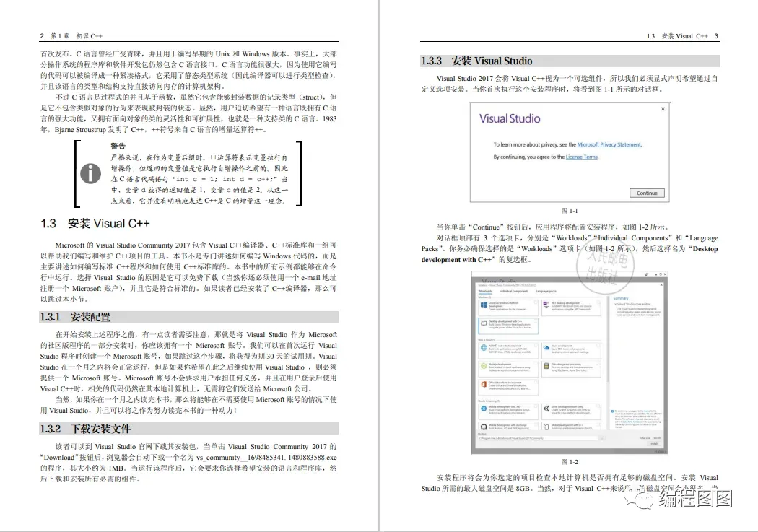Click the Mobile development with .NET icon
The image size is (758, 532).
point(484,409)
